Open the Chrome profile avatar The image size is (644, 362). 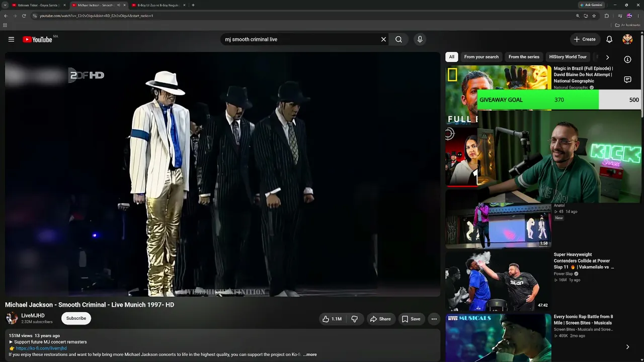pos(629,16)
